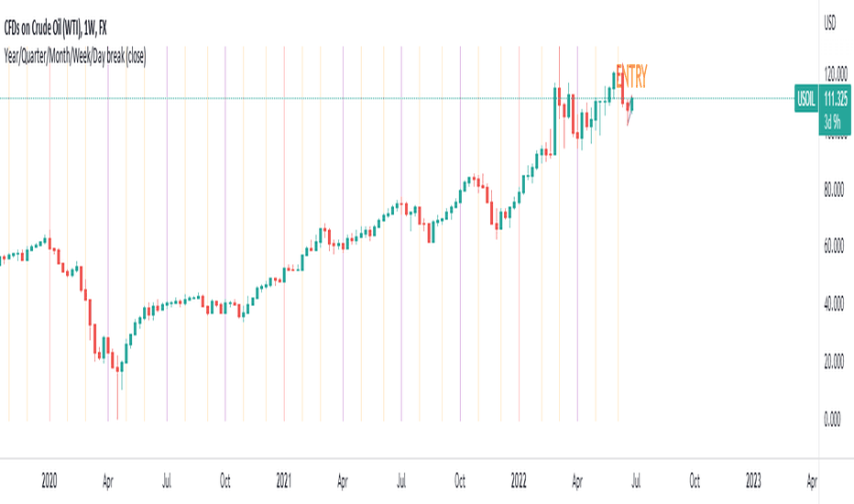Click the orange ENTRY text annotation

631,76
